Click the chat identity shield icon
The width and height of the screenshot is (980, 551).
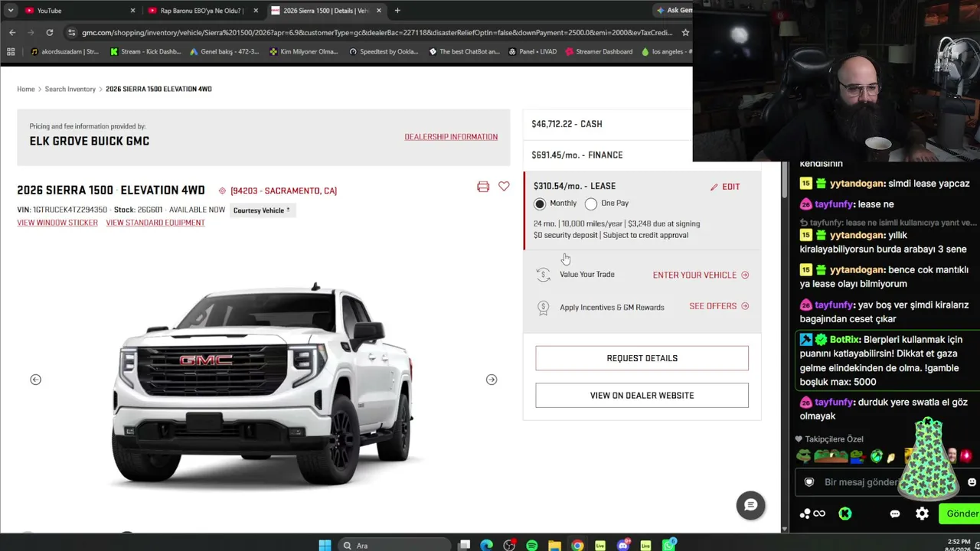tap(809, 482)
